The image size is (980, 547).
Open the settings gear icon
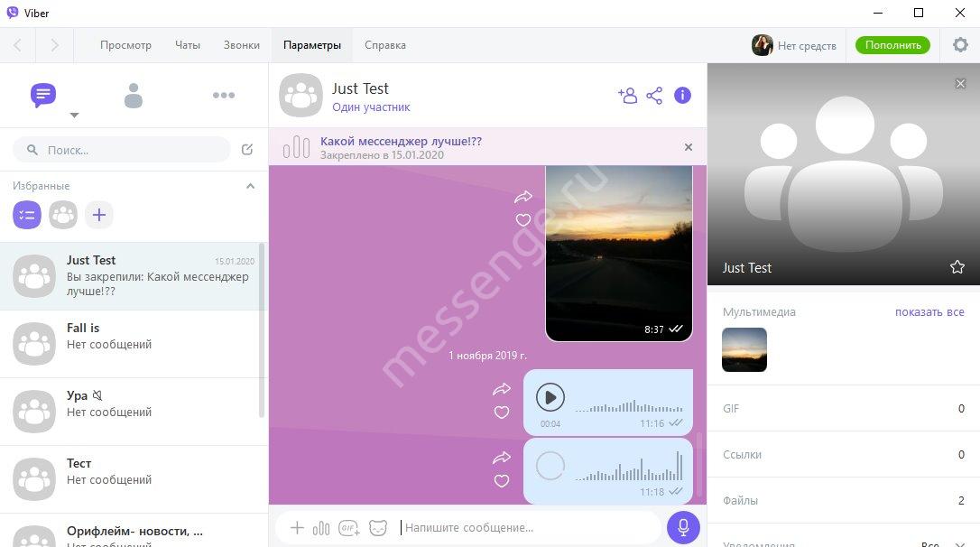coord(960,45)
